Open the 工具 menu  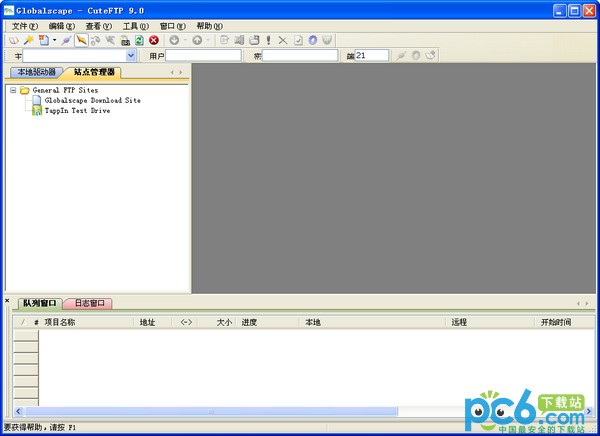click(135, 26)
